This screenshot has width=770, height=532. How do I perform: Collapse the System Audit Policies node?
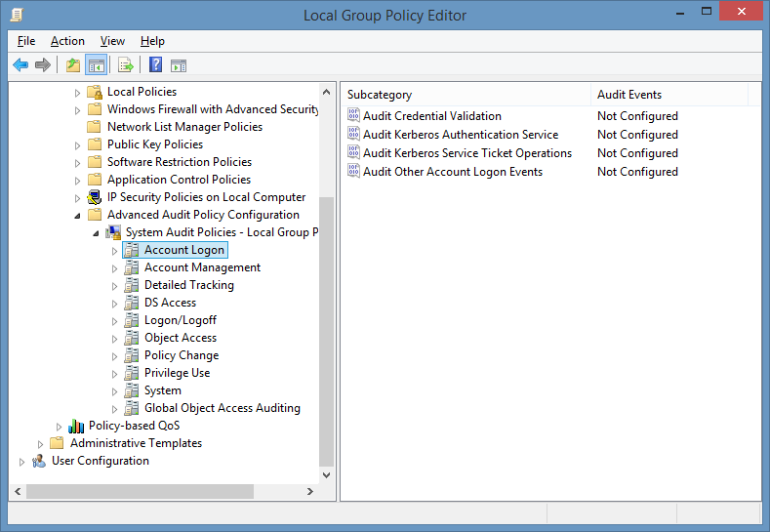coord(96,234)
